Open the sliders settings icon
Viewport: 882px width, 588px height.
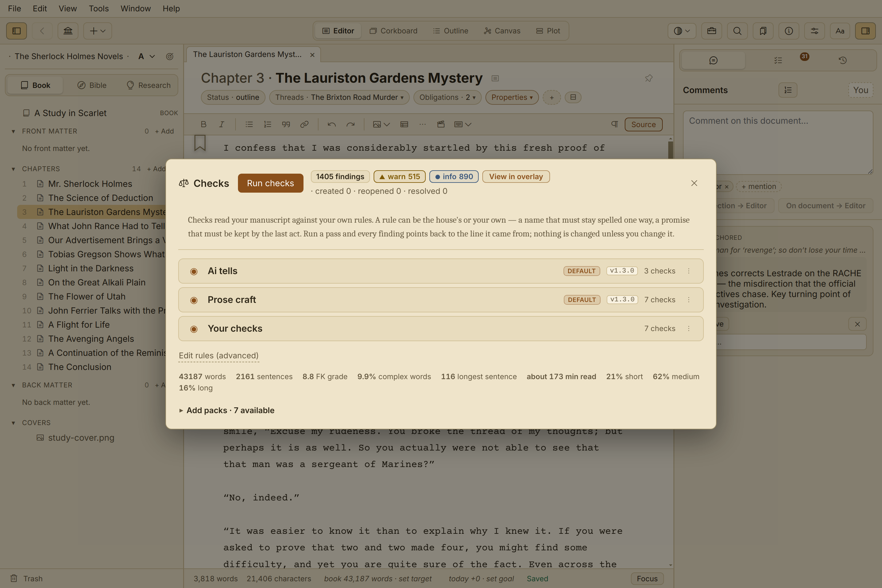[x=815, y=31]
